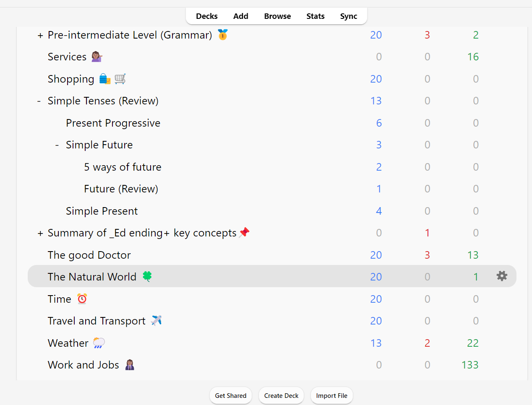532x405 pixels.
Task: Open the Work and Jobs deck
Action: tap(83, 365)
